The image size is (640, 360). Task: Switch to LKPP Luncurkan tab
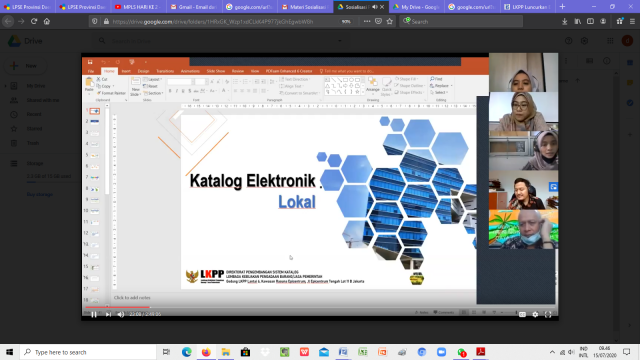527,7
